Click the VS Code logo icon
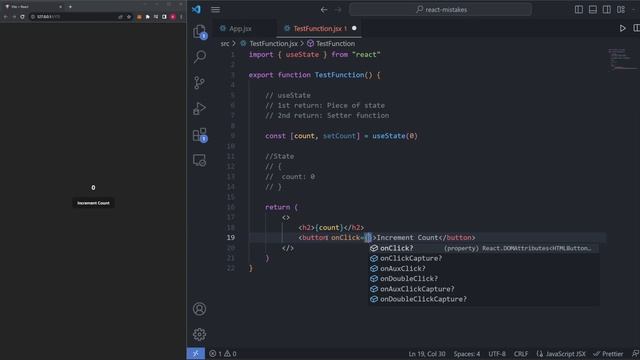Image resolution: width=640 pixels, height=360 pixels. pos(196,9)
